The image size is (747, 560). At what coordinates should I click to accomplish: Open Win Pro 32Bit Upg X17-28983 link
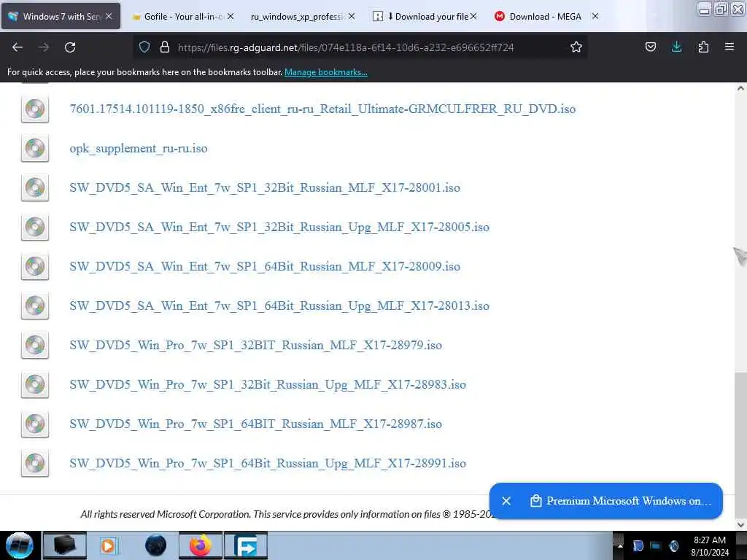pyautogui.click(x=268, y=384)
